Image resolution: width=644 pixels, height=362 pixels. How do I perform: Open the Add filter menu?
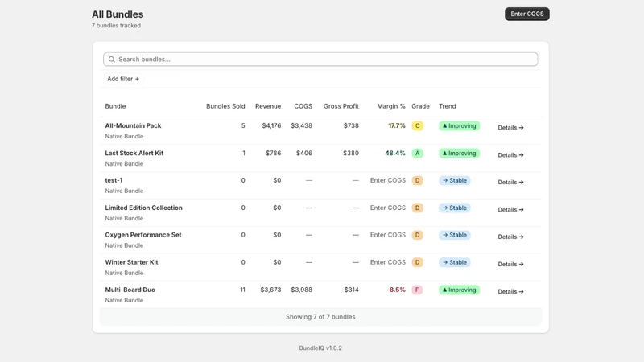[123, 79]
